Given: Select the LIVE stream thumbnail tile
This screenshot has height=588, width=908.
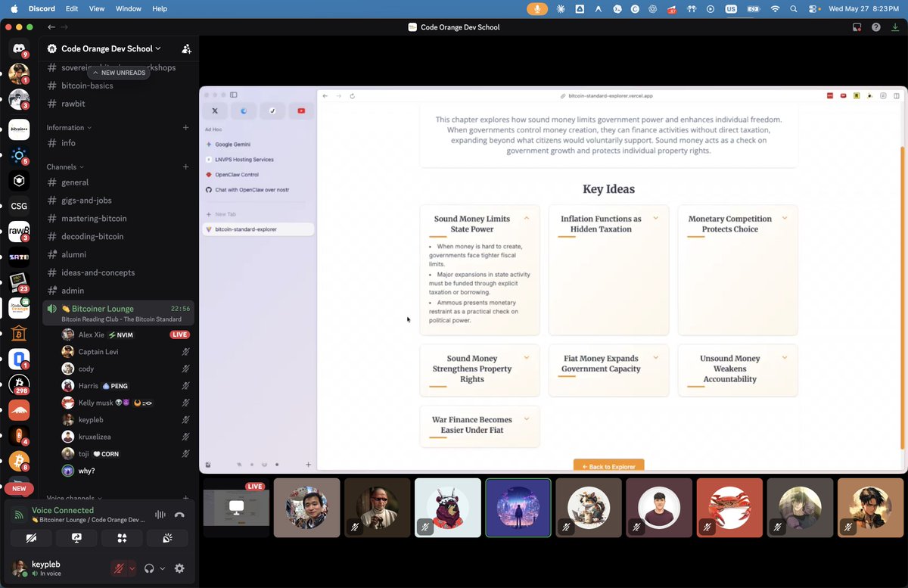Looking at the screenshot, I should coord(236,507).
